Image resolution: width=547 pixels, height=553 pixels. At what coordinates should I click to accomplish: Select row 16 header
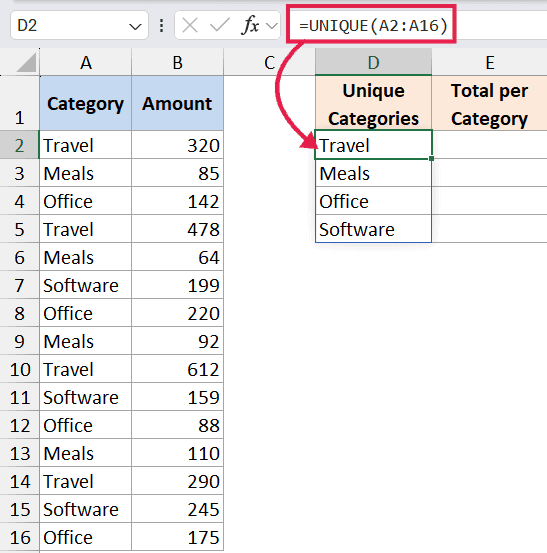[x=19, y=537]
